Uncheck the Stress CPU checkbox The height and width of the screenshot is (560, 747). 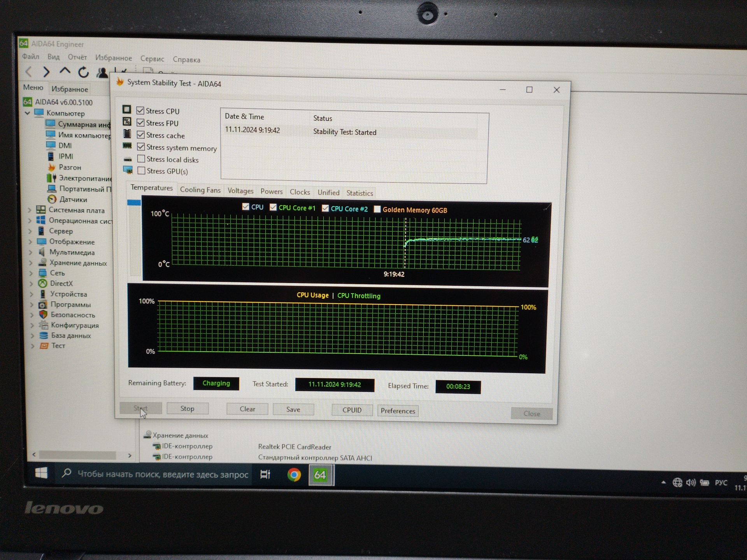[140, 110]
